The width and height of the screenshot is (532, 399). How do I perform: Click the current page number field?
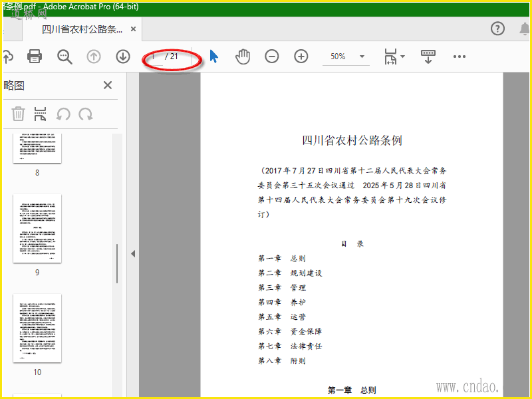[155, 57]
